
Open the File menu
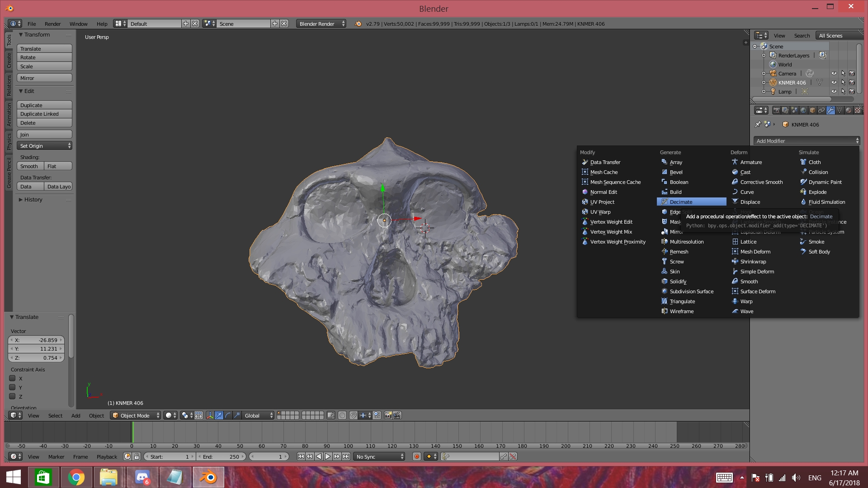(x=32, y=24)
